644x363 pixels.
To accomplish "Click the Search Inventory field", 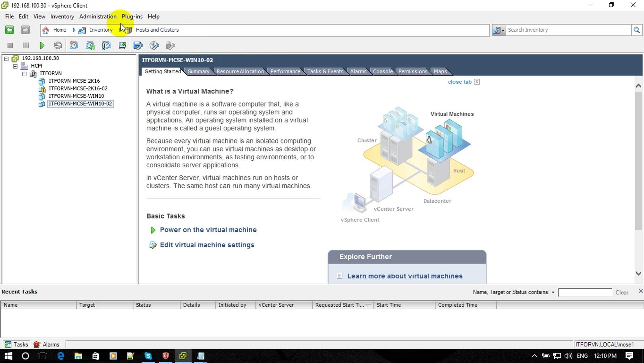I will tap(568, 30).
